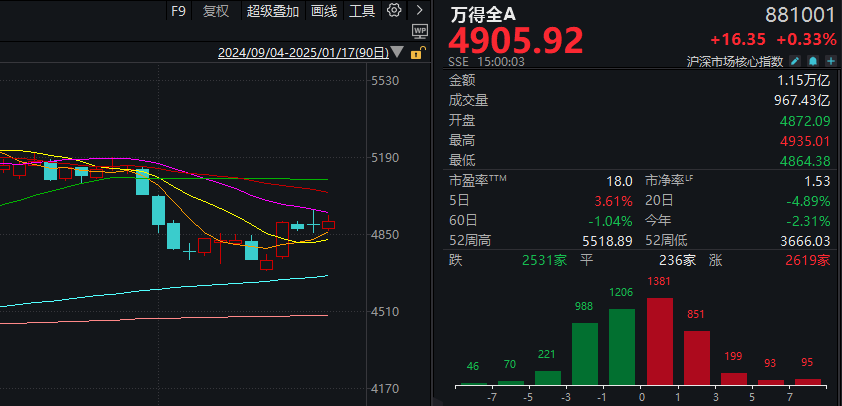Click the y-axis price label 5530
This screenshot has height=406, width=842.
(386, 81)
